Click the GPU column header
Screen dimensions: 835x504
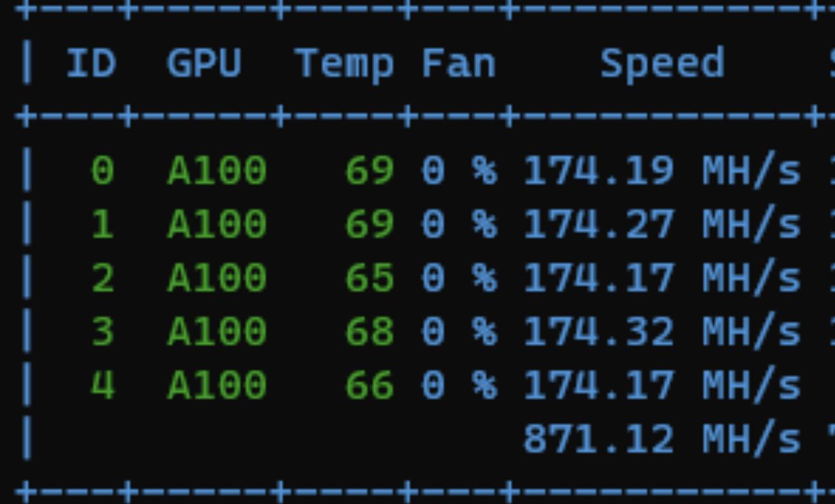[x=204, y=64]
